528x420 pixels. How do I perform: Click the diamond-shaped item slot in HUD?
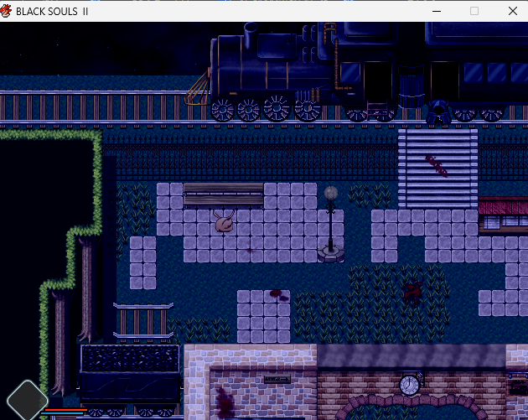click(28, 400)
